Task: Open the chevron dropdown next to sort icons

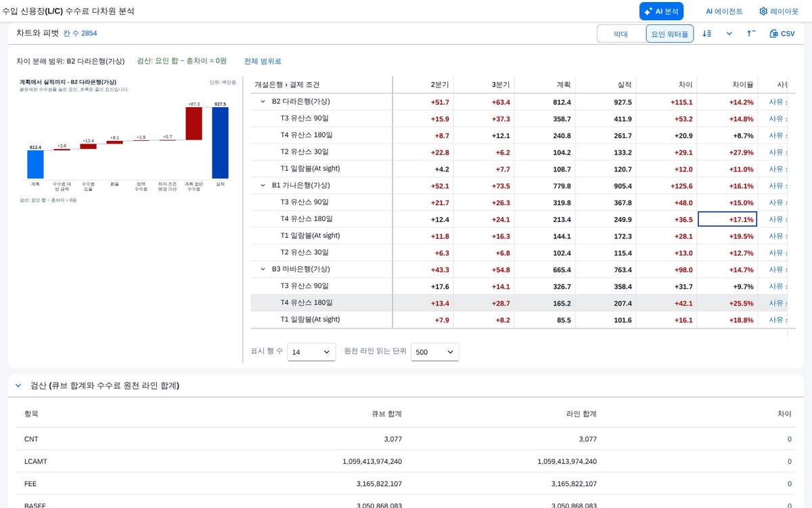Action: pos(729,34)
